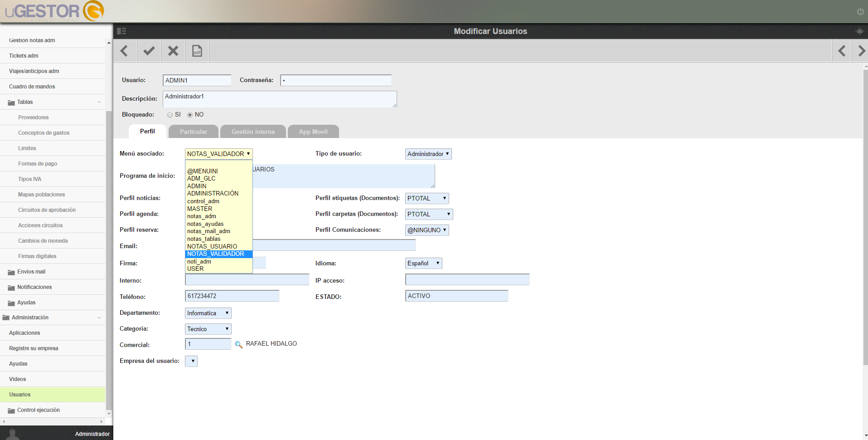Screen dimensions: 868x440
Task: Click the Contraseña password field
Action: [336, 80]
